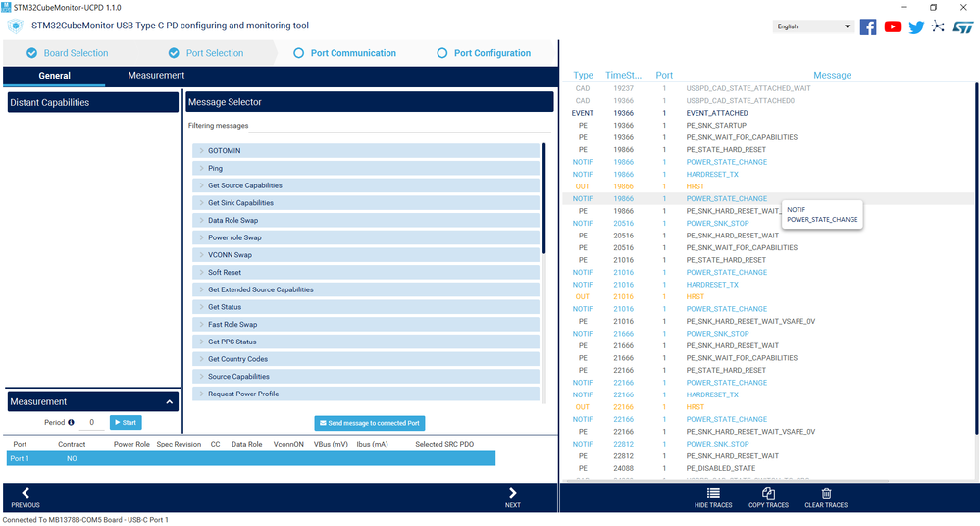Click the Distant Capabilities header
980x526 pixels.
coord(92,103)
